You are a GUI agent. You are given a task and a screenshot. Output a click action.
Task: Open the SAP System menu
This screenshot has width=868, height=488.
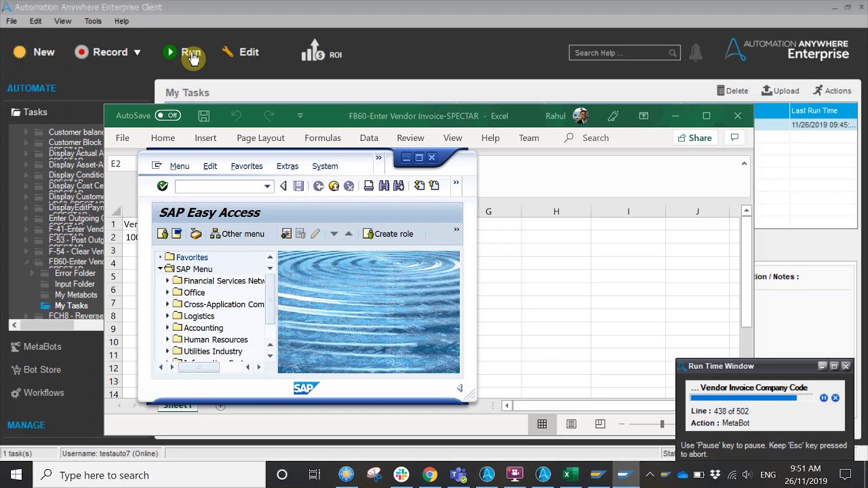[325, 166]
